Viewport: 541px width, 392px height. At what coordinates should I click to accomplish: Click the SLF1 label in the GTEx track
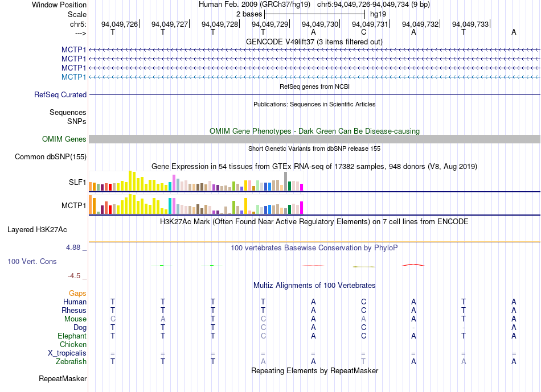coord(77,183)
